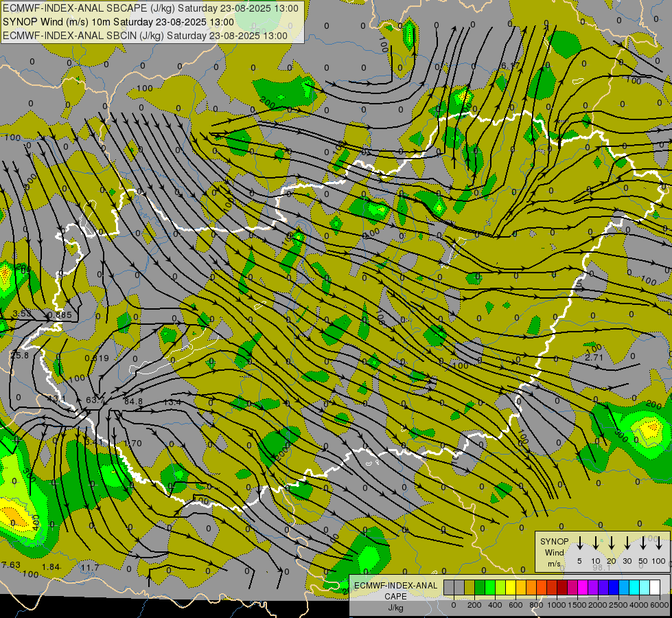Click the 2500 tick label on CAPE scale

pyautogui.click(x=619, y=605)
